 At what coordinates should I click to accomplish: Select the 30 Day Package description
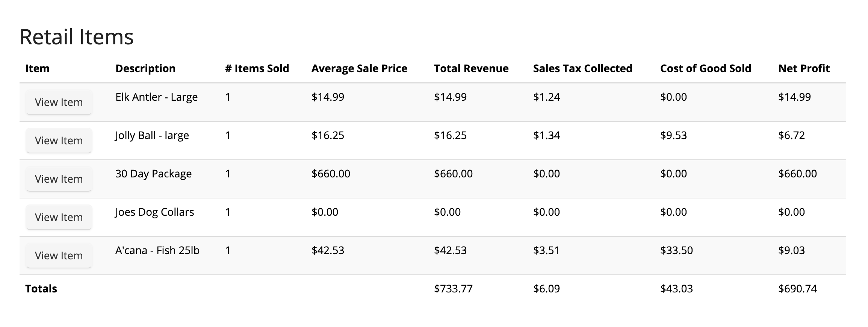(x=153, y=174)
